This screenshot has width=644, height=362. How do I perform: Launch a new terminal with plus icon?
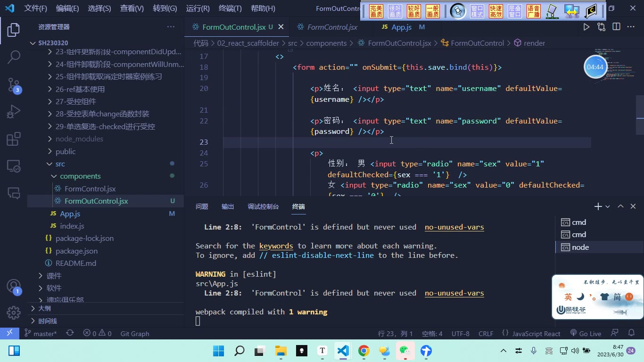pyautogui.click(x=598, y=206)
